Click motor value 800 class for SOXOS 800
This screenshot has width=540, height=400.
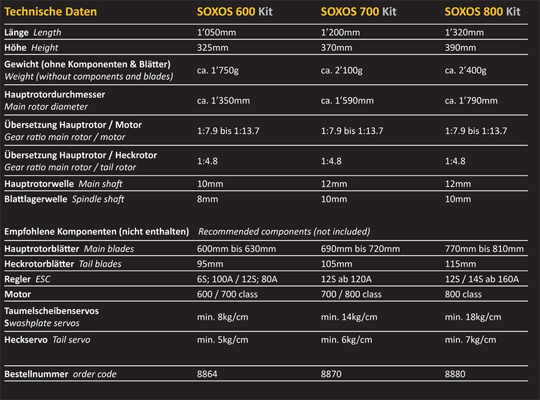[x=463, y=294]
